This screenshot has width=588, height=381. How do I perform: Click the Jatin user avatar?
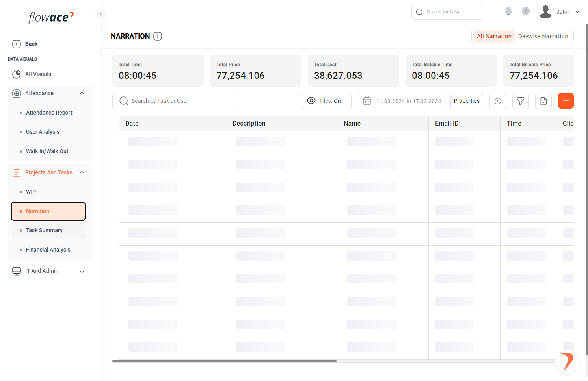click(x=545, y=12)
